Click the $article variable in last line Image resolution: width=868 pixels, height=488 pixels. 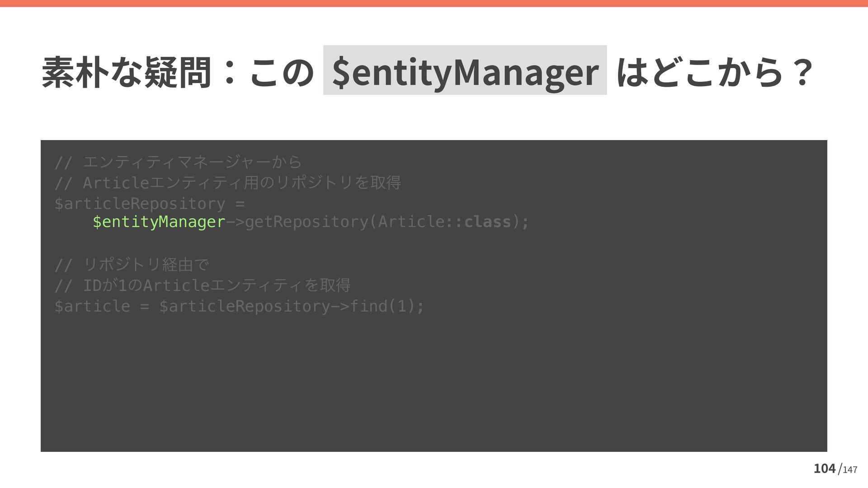pos(92,306)
